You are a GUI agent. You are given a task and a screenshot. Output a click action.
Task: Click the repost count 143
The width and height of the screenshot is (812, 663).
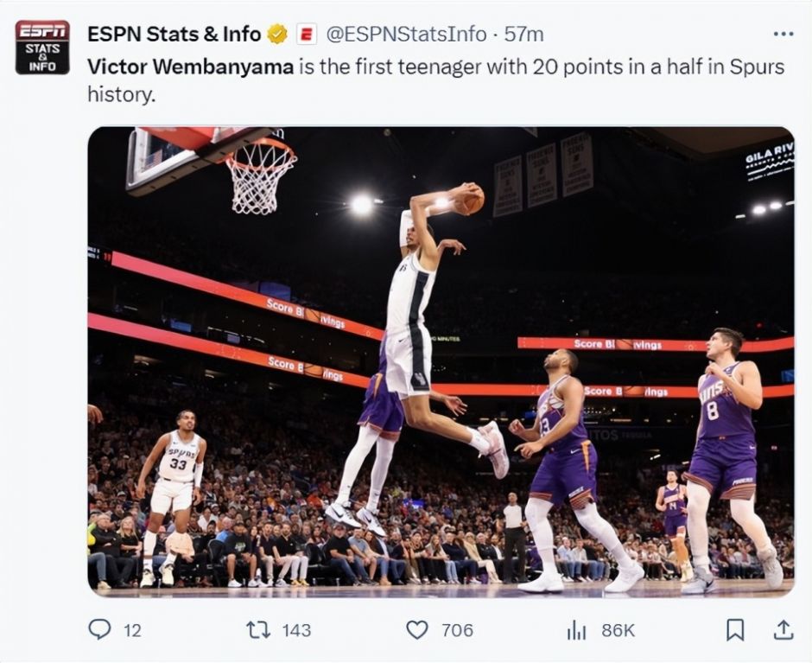(296, 631)
